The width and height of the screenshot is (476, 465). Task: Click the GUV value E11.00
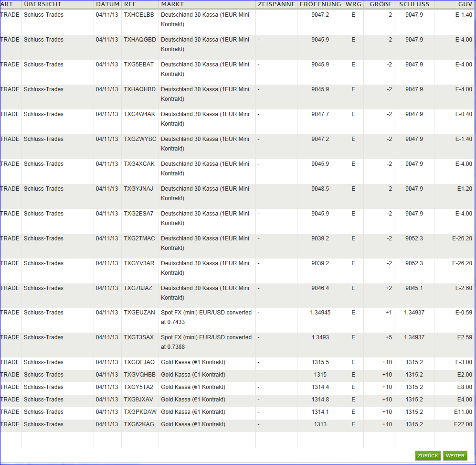(x=463, y=412)
